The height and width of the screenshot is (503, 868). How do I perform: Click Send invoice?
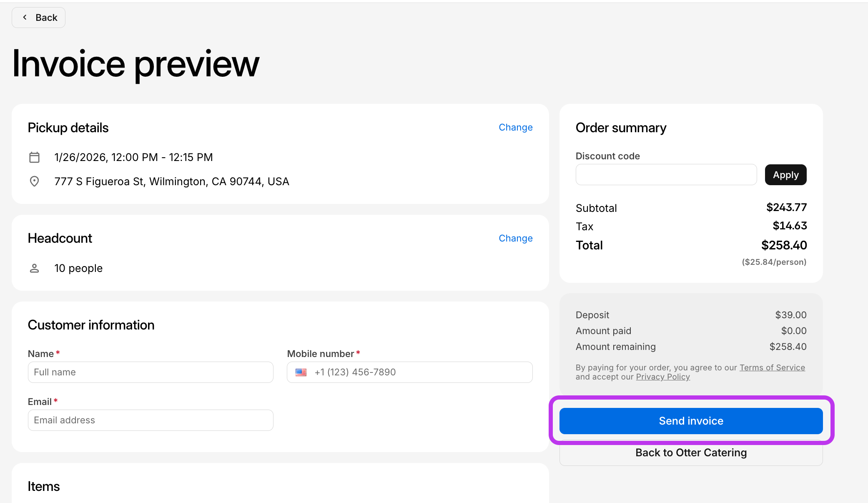tap(691, 420)
